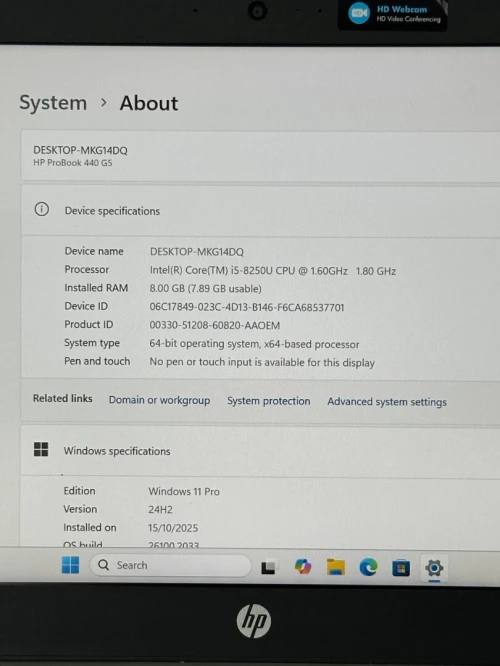This screenshot has width=500, height=666.
Task: Click the Edition value Windows 11 Pro
Action: pos(184,491)
